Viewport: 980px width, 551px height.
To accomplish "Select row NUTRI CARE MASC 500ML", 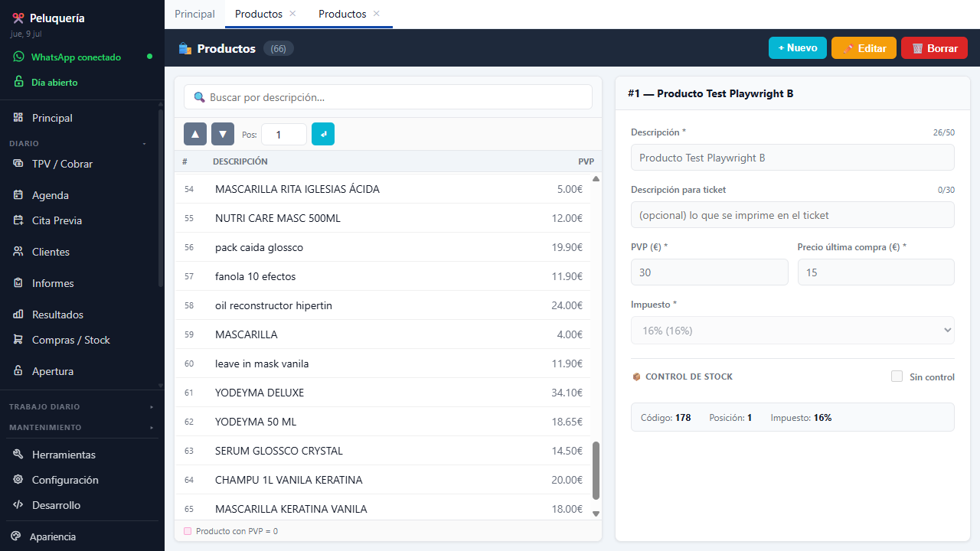I will click(x=383, y=218).
